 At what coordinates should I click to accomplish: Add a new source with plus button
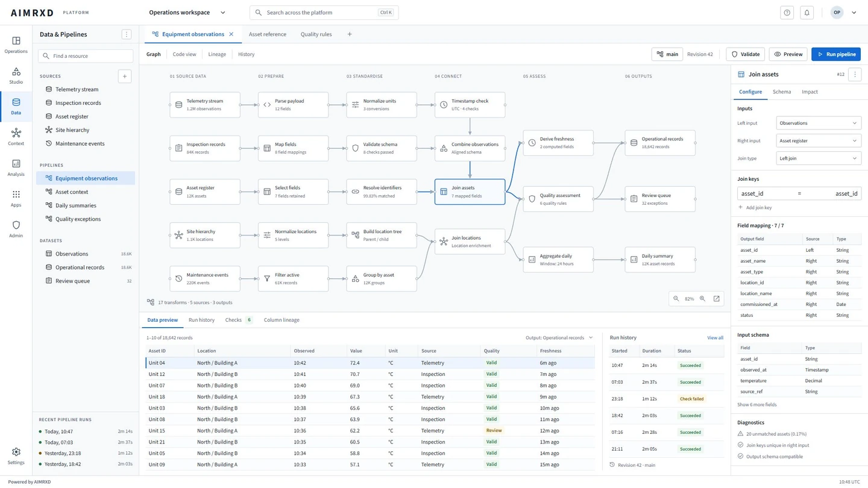point(125,76)
